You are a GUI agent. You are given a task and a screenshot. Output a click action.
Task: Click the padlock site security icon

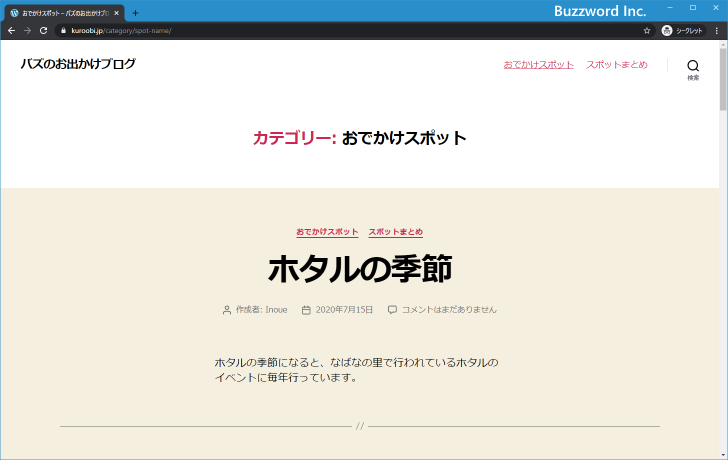click(x=62, y=31)
